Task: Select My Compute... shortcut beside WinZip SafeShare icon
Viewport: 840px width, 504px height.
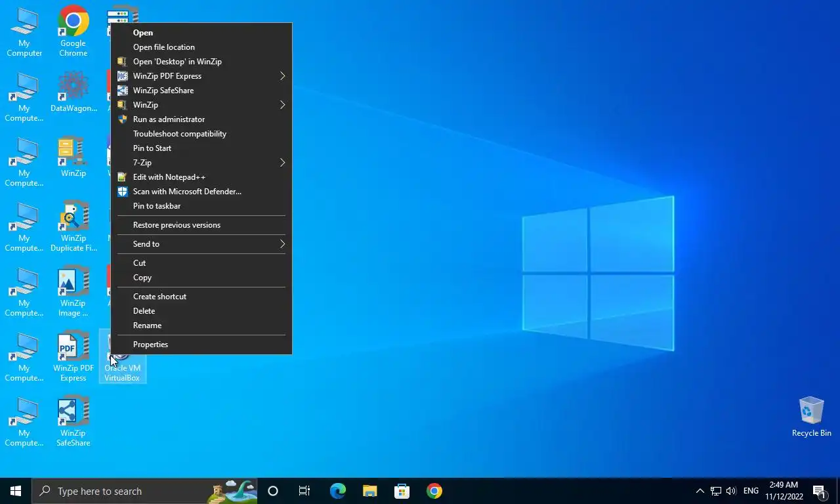Action: click(24, 421)
